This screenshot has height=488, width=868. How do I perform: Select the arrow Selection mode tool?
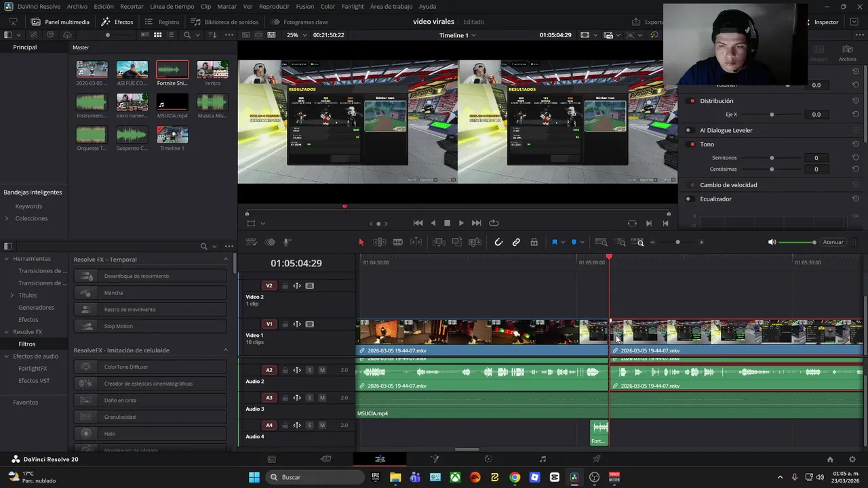361,242
